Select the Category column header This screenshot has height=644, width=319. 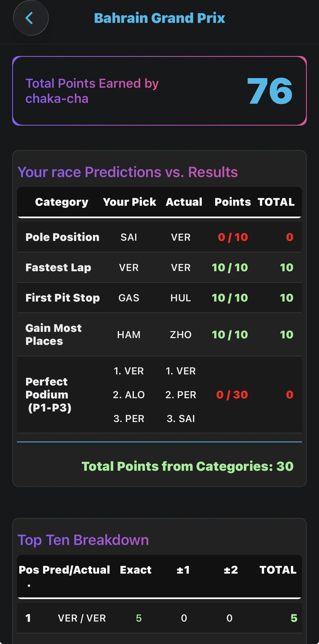[62, 202]
